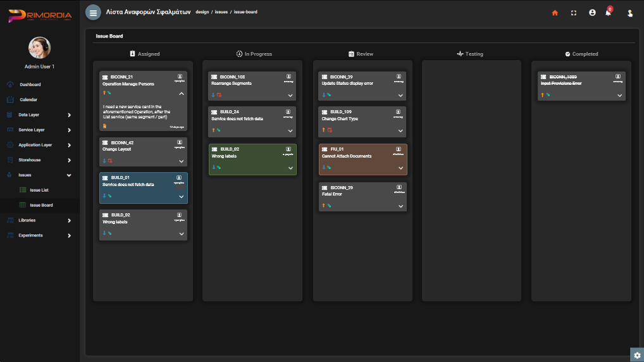This screenshot has height=362, width=644.
Task: Expand the BUILD_24 card in In Progress
Action: point(290,131)
